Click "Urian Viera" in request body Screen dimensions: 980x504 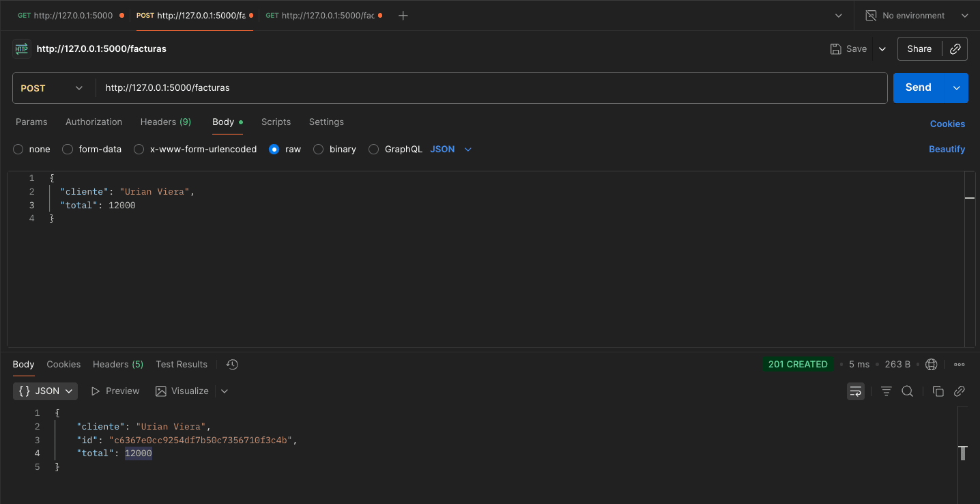155,192
